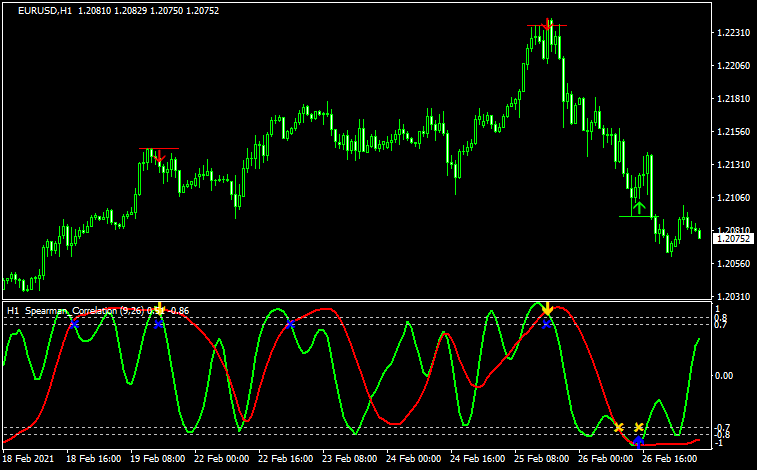
Task: Select yellow down arrow beside the Spearman label
Action: pos(159,309)
